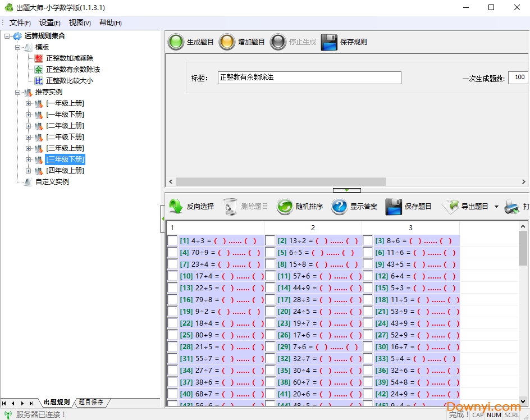530x420 pixels.
Task: Click the 标题 title input field
Action: [x=309, y=77]
